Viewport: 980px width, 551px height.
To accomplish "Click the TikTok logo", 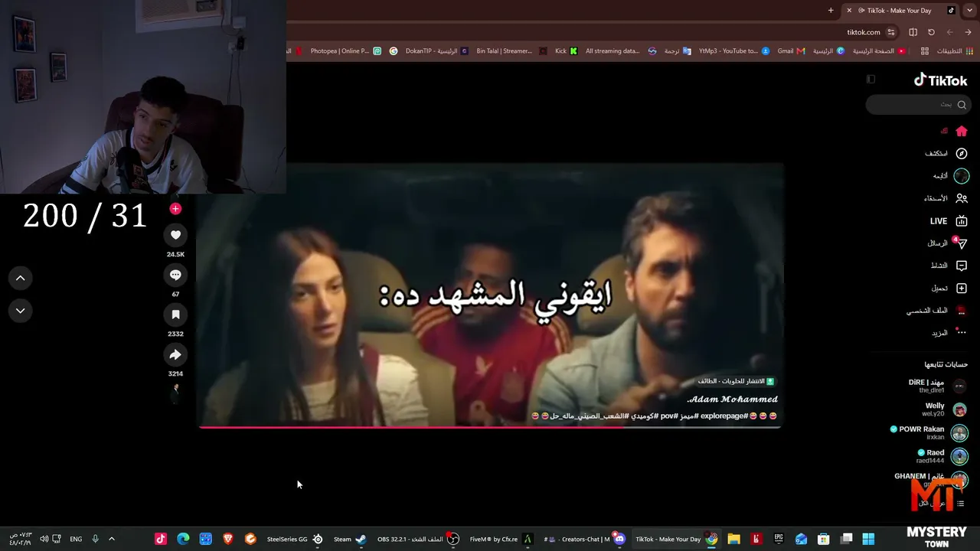I will [941, 80].
